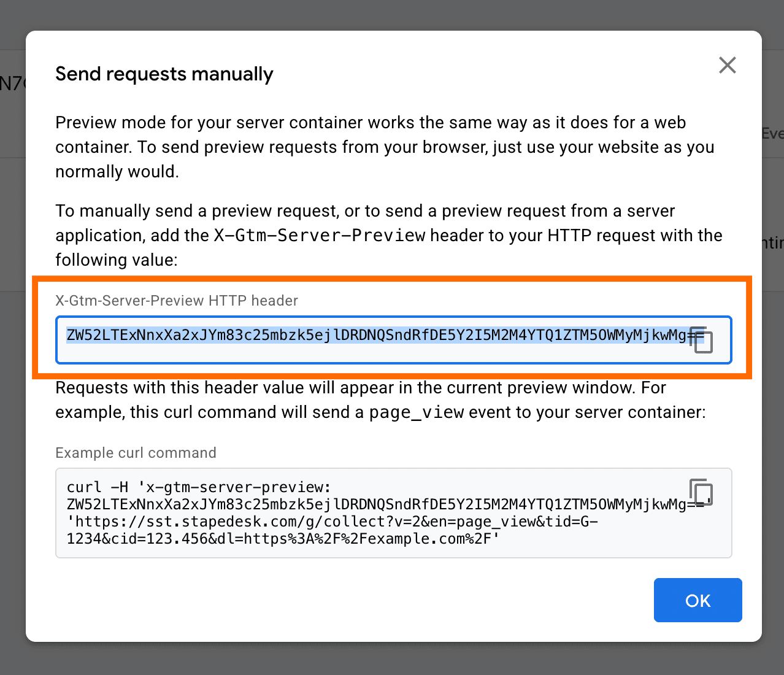
Task: Select the highlighted base64 header token
Action: tap(380, 336)
